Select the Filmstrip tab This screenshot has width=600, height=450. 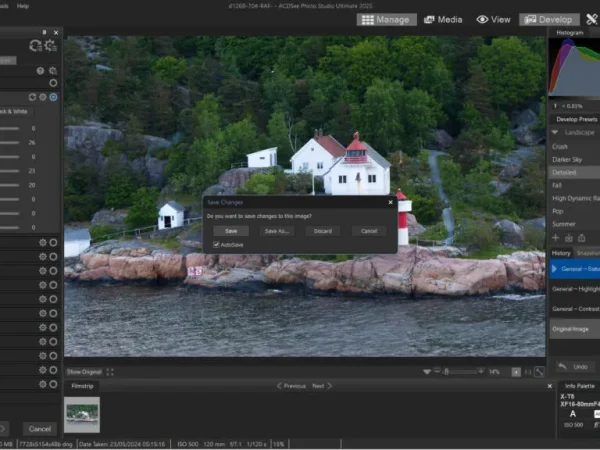tap(82, 386)
